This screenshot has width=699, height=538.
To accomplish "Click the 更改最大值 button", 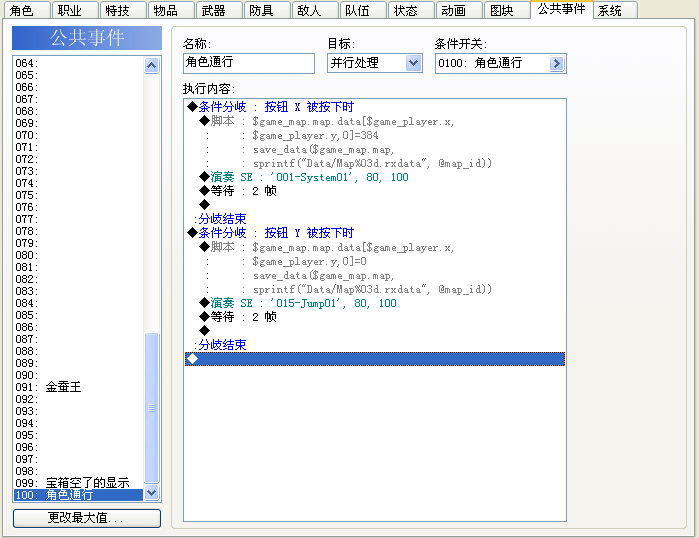I will pyautogui.click(x=86, y=518).
